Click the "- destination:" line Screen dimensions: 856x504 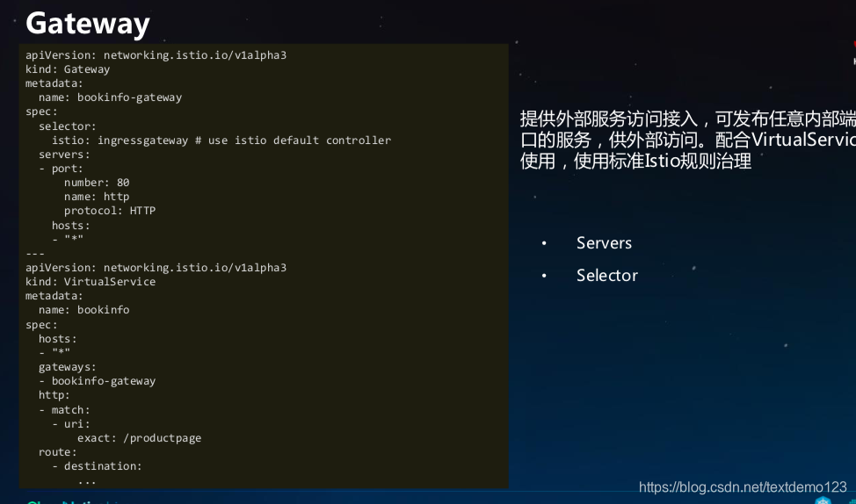[98, 466]
